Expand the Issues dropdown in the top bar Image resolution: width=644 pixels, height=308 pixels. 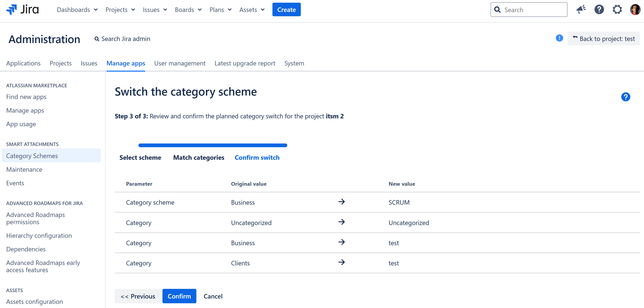(x=155, y=10)
